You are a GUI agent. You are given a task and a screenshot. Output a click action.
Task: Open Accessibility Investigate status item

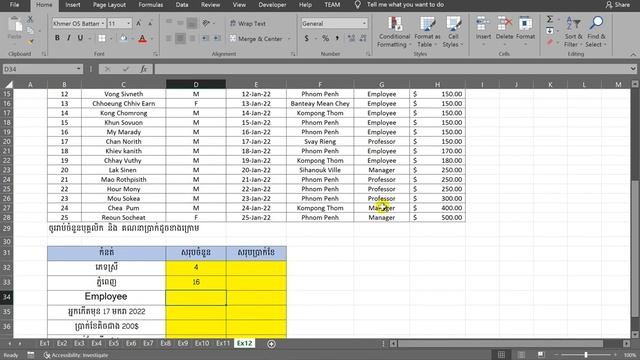pyautogui.click(x=76, y=355)
